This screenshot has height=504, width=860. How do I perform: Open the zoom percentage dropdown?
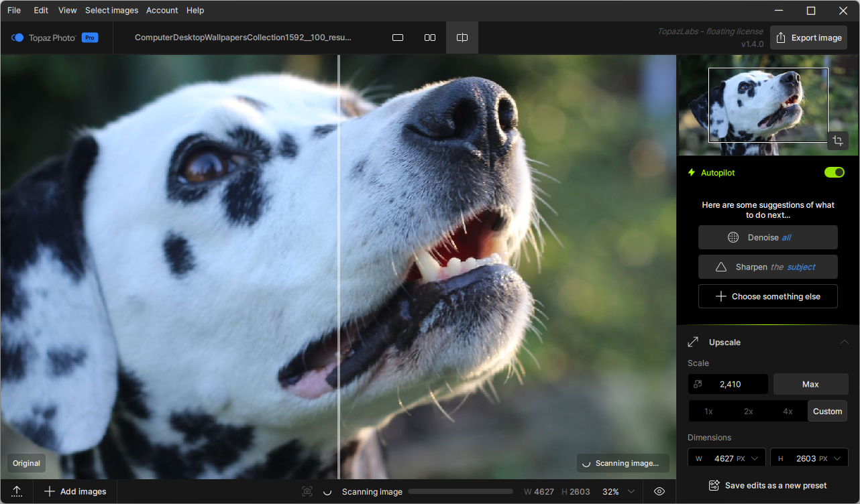[631, 491]
